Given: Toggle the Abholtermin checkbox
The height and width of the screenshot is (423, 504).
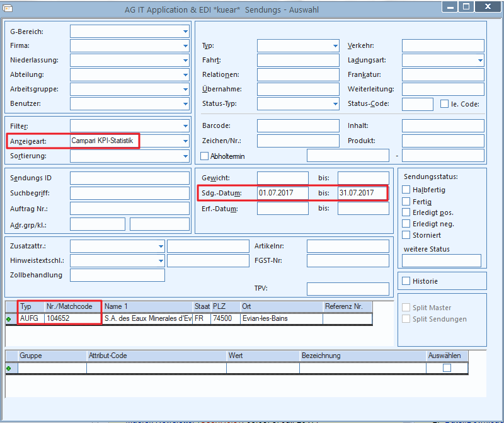Looking at the screenshot, I should pos(204,156).
